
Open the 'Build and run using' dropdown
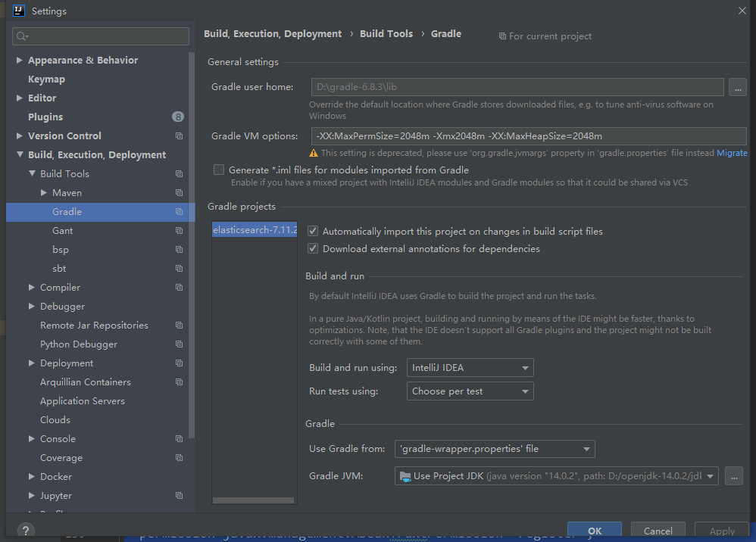[x=470, y=368]
